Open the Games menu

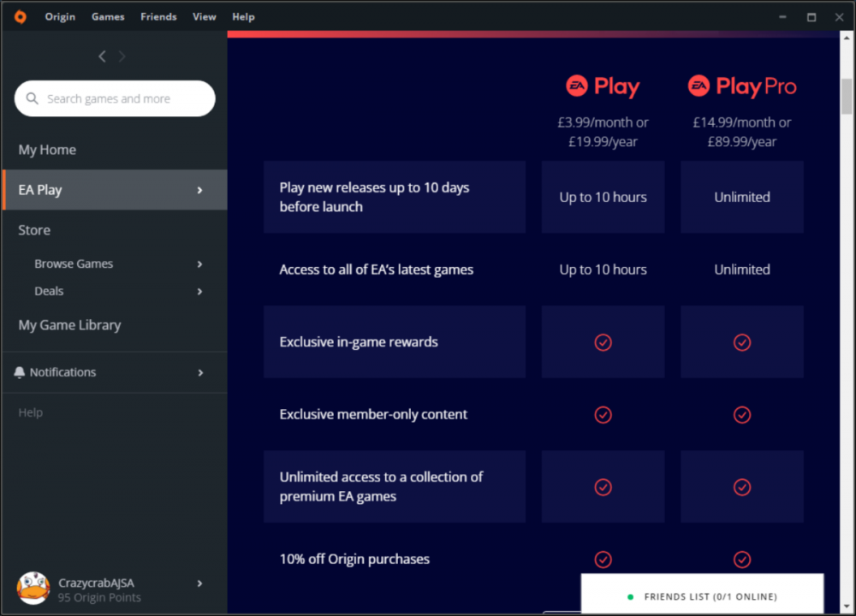point(108,17)
